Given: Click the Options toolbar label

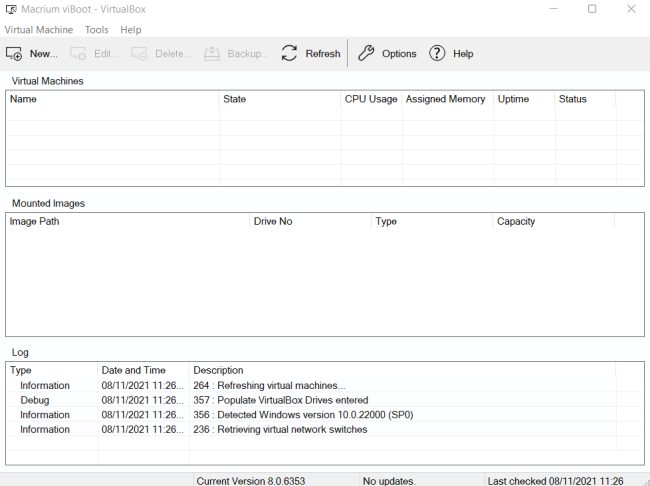Looking at the screenshot, I should pos(399,54).
